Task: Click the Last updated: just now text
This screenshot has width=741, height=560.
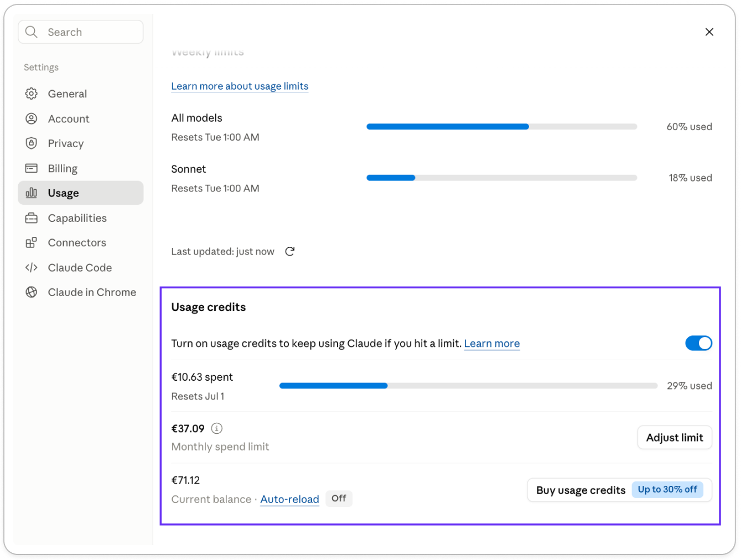Action: click(x=222, y=252)
